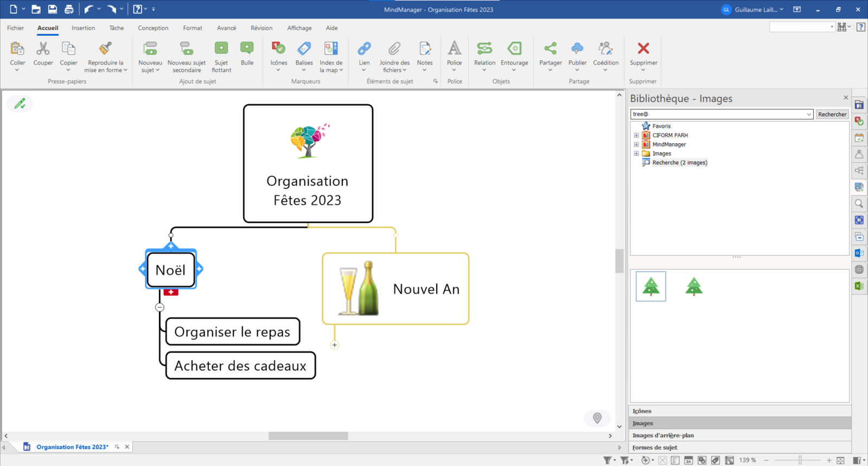This screenshot has width=868, height=466.
Task: Open the Publier cloud option
Action: click(x=577, y=49)
